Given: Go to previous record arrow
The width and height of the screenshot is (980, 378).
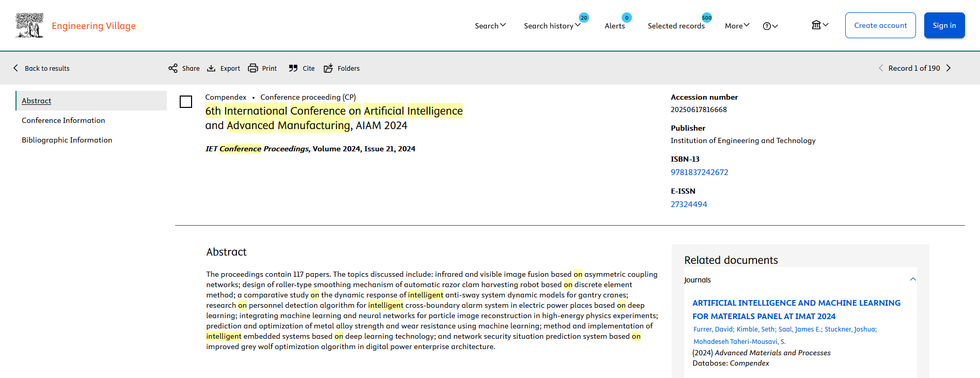Looking at the screenshot, I should click(881, 68).
